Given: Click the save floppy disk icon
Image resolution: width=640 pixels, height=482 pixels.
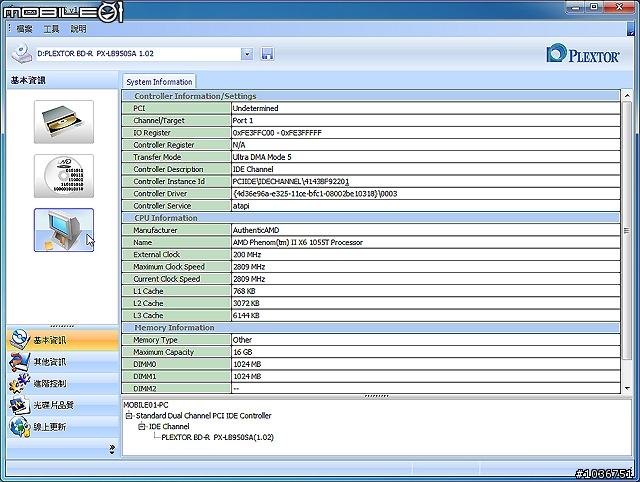Looking at the screenshot, I should (267, 54).
